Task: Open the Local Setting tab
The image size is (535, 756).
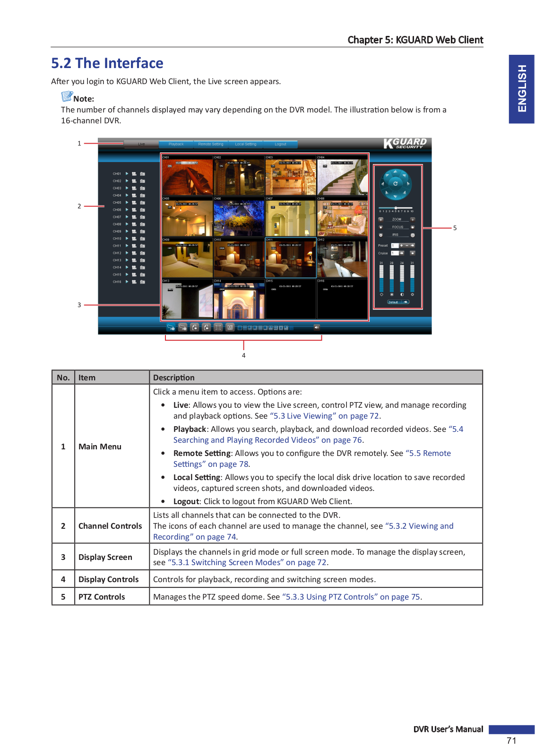Action: coord(246,144)
